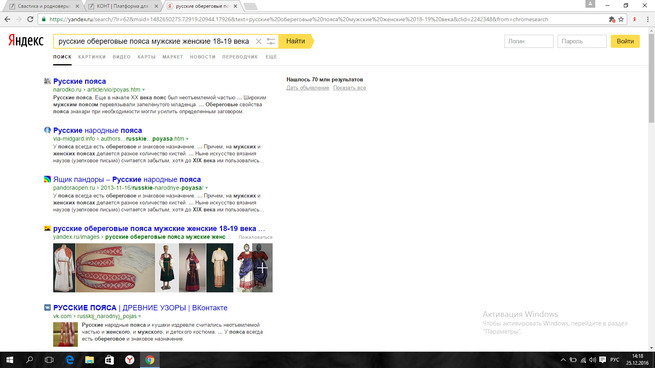This screenshot has width=655, height=368.
Task: Show hidden tray icons
Action: [563, 360]
